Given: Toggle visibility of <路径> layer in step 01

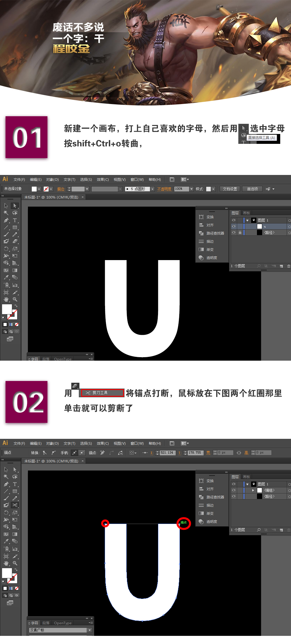Looking at the screenshot, I should pos(234,232).
